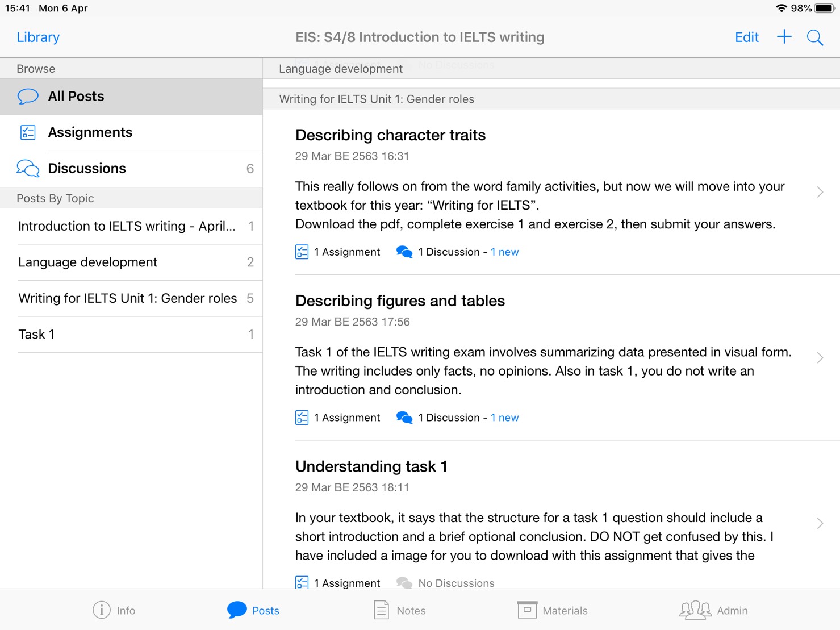Tap the date '29 Mar BE 2563 16:31'
This screenshot has height=630, width=840.
(x=352, y=156)
